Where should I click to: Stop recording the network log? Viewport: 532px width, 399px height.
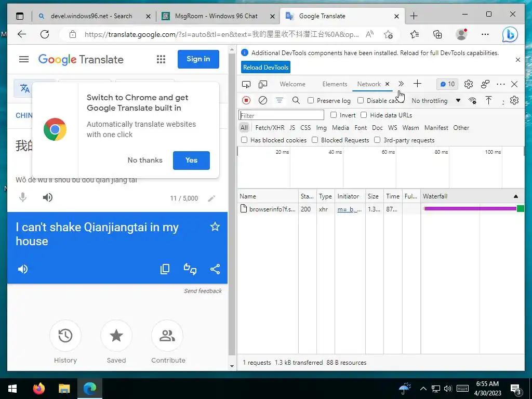tap(246, 100)
